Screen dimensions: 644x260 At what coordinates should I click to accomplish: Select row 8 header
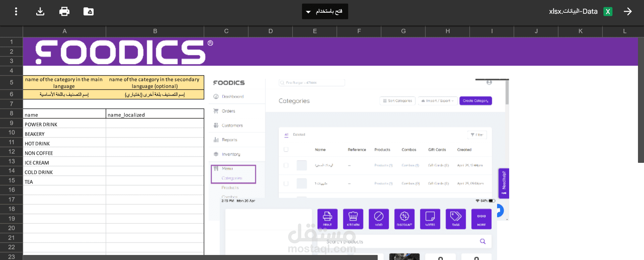[11, 113]
